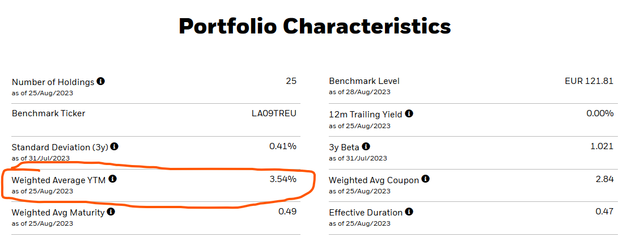Image resolution: width=644 pixels, height=245 pixels.
Task: Select the 0.49 weighted maturity value
Action: (x=287, y=212)
